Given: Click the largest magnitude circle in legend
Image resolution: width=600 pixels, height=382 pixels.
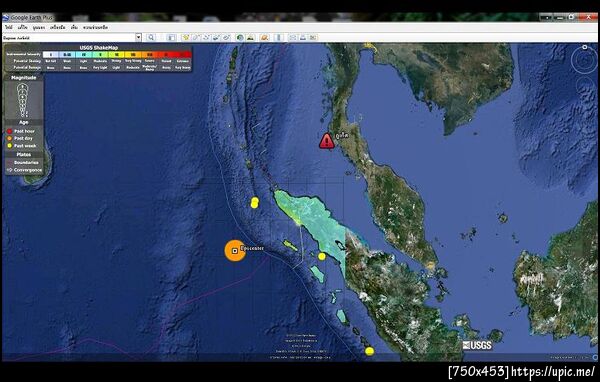Looking at the screenshot, I should click(23, 88).
